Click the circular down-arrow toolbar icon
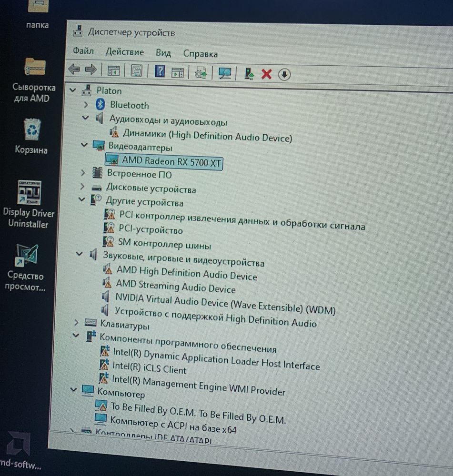The image size is (453, 476). pos(284,75)
